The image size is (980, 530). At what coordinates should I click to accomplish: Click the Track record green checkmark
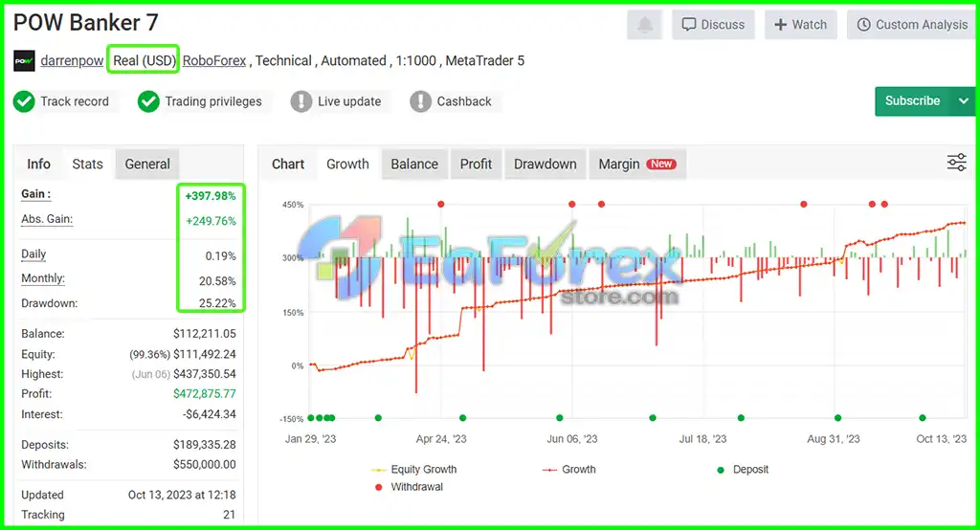(x=24, y=101)
